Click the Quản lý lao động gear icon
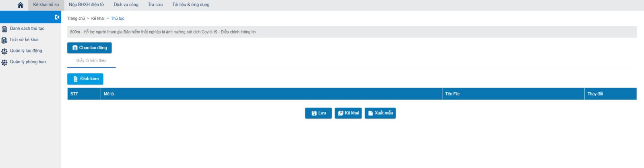Viewport: 644px width, 168px height. click(x=4, y=51)
